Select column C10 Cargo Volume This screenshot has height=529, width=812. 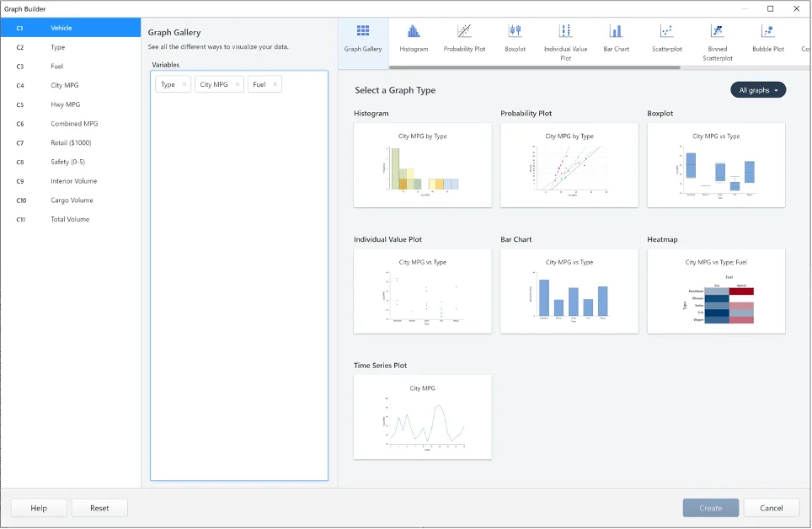pos(71,200)
